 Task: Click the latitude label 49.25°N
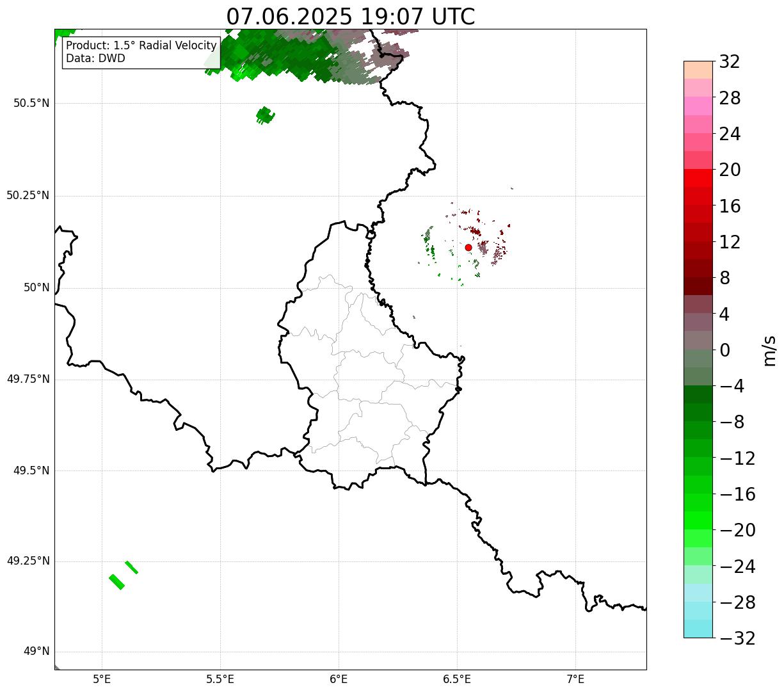28,561
